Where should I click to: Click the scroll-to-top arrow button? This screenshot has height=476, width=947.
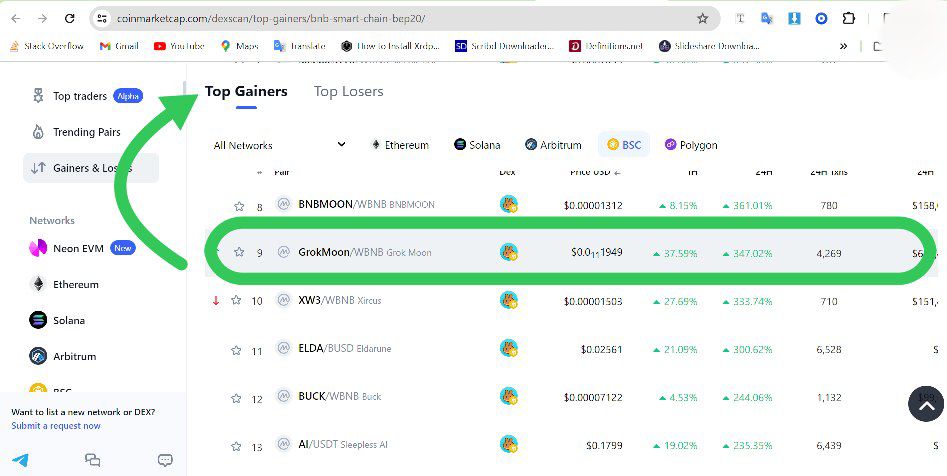pos(926,404)
